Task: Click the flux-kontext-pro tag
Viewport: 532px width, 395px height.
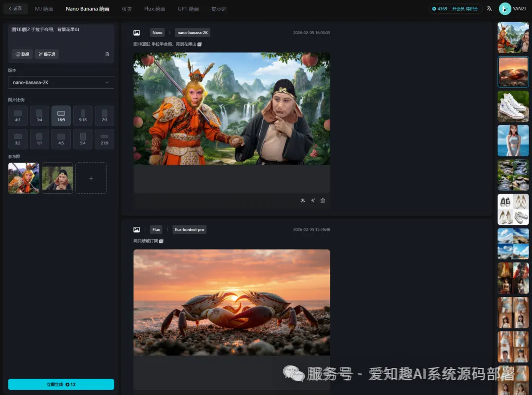Action: tap(190, 230)
